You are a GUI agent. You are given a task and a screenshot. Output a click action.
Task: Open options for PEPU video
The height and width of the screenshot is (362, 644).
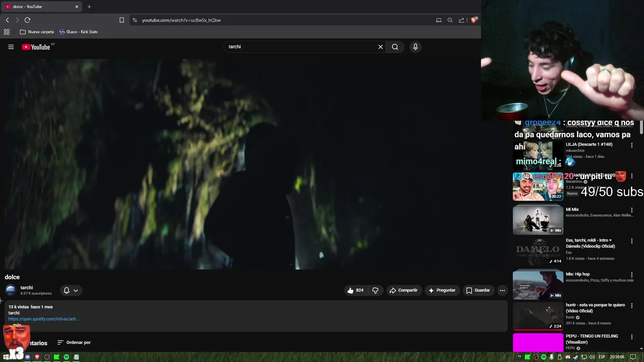(x=632, y=336)
